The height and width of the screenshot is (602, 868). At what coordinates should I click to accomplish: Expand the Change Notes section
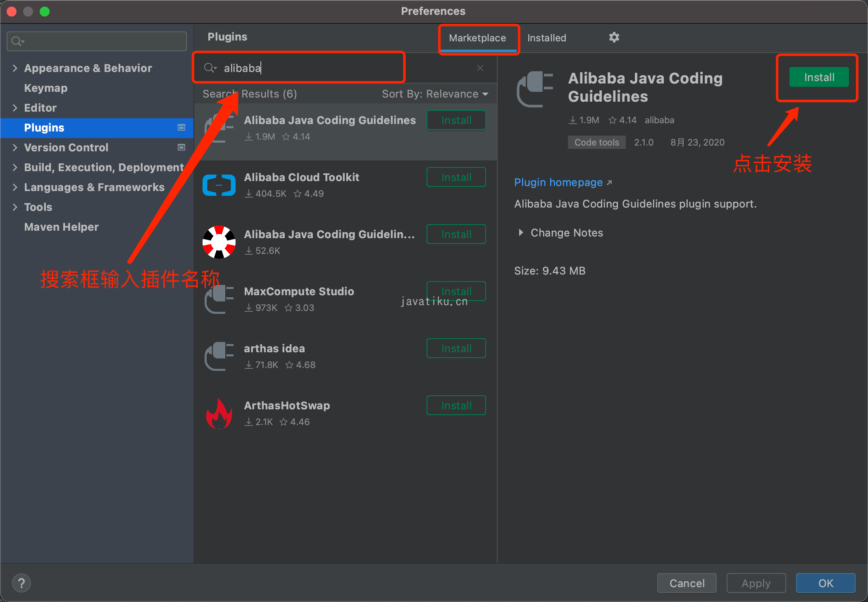521,233
